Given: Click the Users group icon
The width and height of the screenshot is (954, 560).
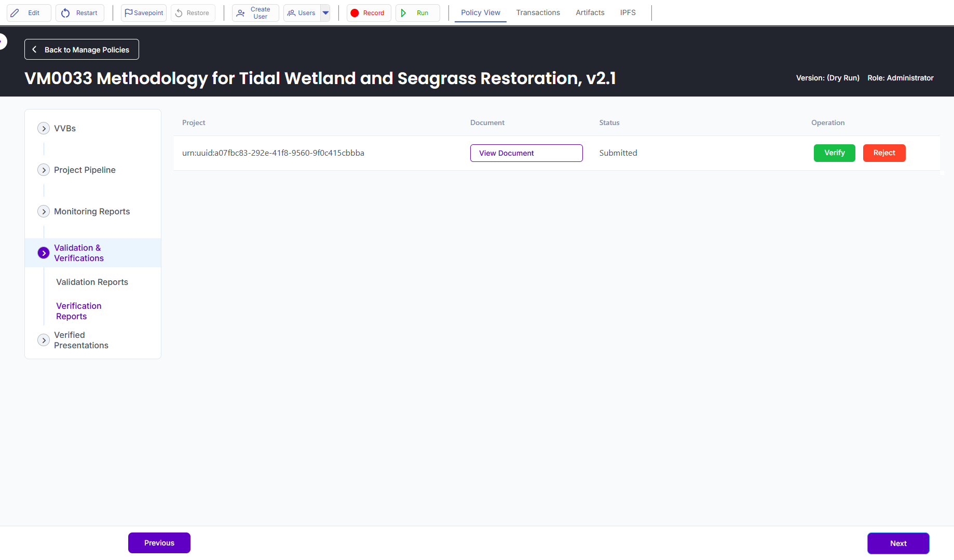Looking at the screenshot, I should pos(291,13).
